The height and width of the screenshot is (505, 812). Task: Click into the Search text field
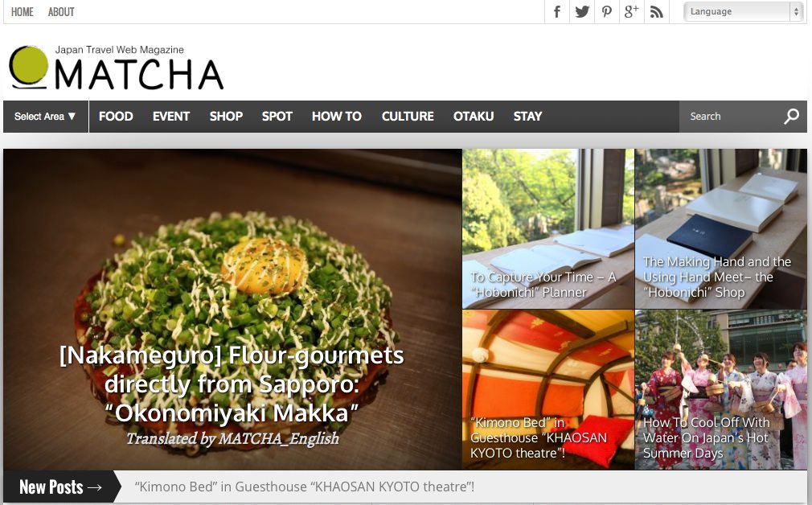[730, 117]
